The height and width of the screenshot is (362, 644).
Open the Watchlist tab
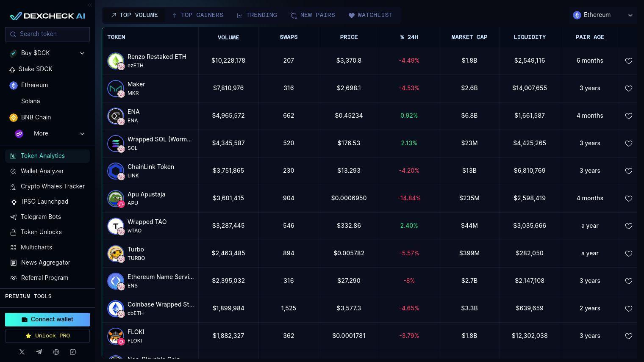370,15
